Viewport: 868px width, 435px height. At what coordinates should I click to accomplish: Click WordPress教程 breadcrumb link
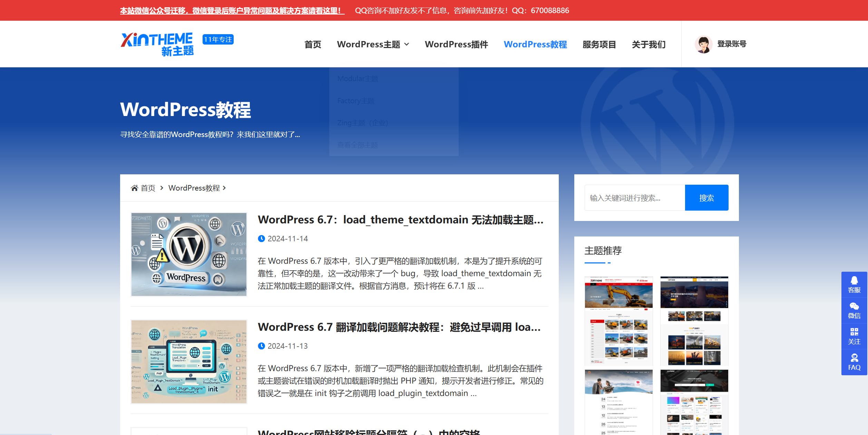tap(194, 188)
